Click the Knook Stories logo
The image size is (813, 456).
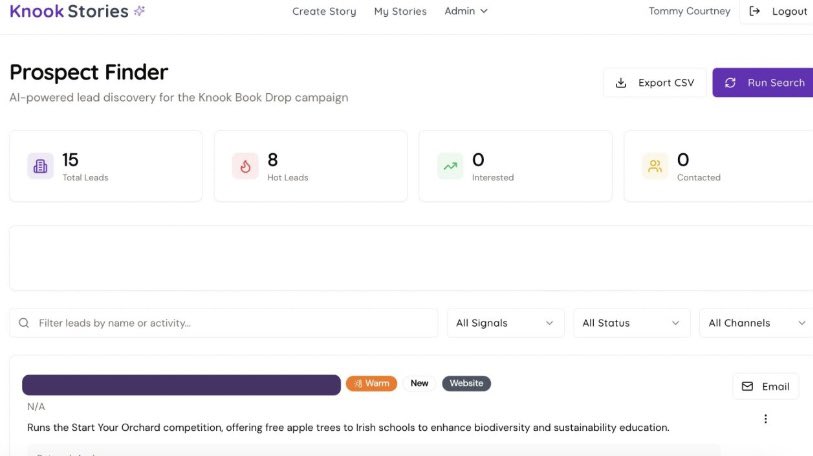tap(68, 11)
